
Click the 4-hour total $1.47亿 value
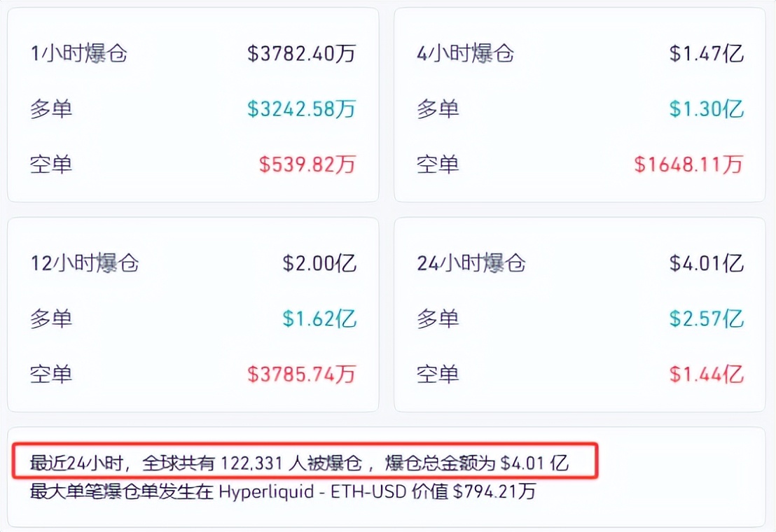[x=706, y=54]
